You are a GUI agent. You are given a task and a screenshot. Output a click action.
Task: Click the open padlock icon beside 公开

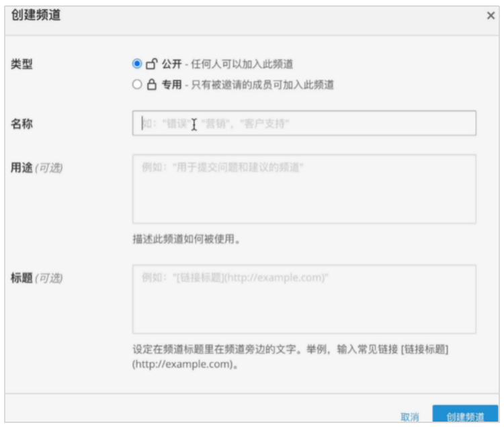point(152,64)
